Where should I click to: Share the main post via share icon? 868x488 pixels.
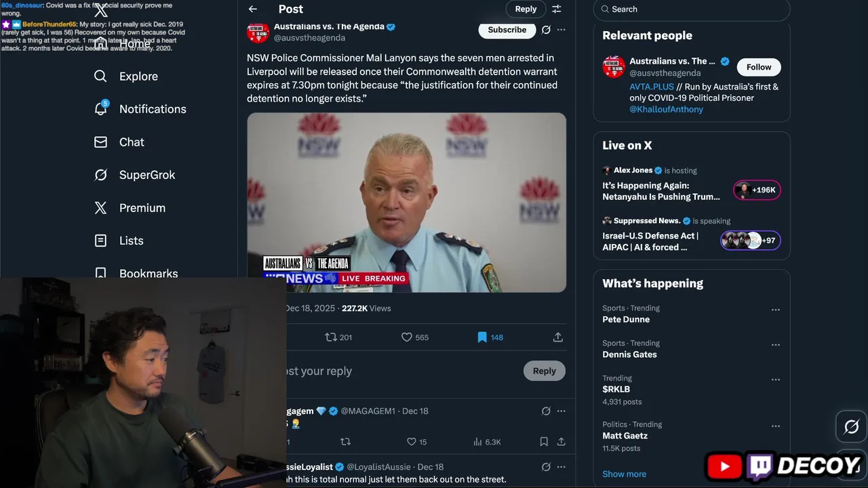558,337
